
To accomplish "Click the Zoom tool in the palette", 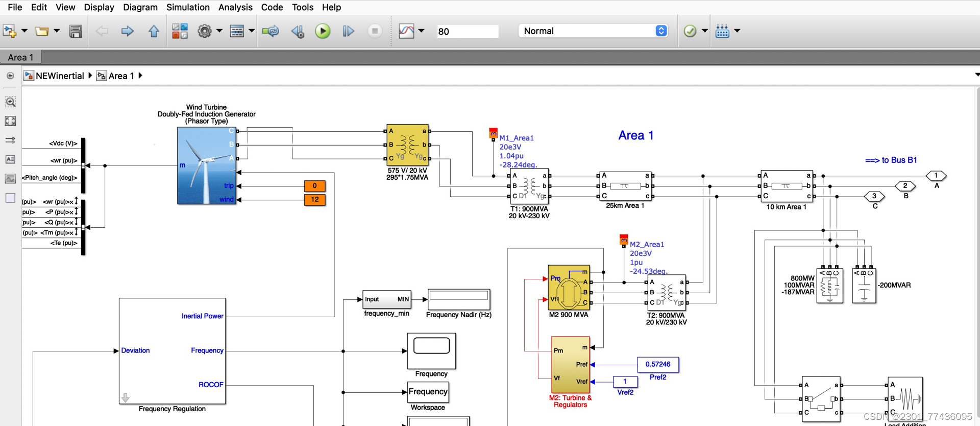I will click(10, 102).
